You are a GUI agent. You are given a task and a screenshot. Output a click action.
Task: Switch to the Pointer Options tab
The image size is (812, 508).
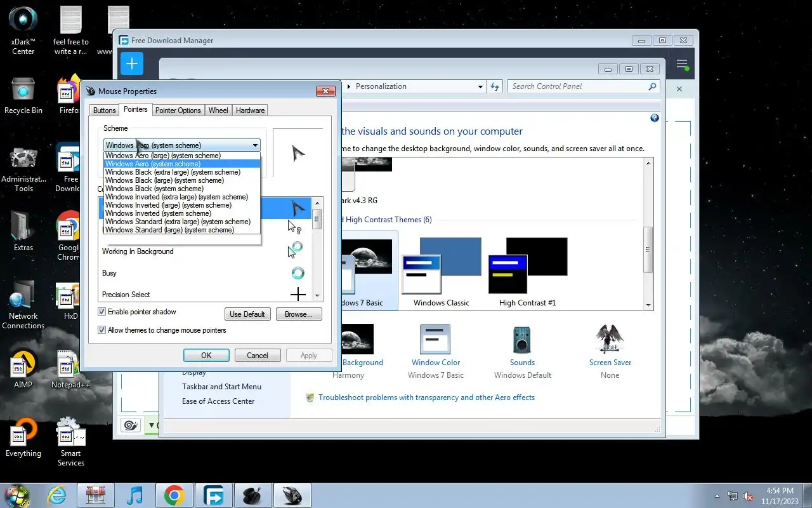178,110
